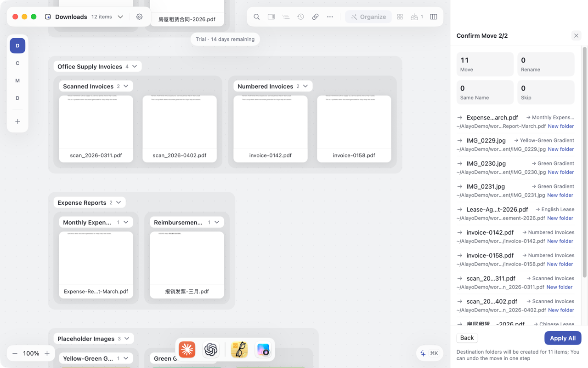Screen dimensions: 588x368
Task: Collapse the Numbered Invoices subgroup
Action: tap(305, 86)
